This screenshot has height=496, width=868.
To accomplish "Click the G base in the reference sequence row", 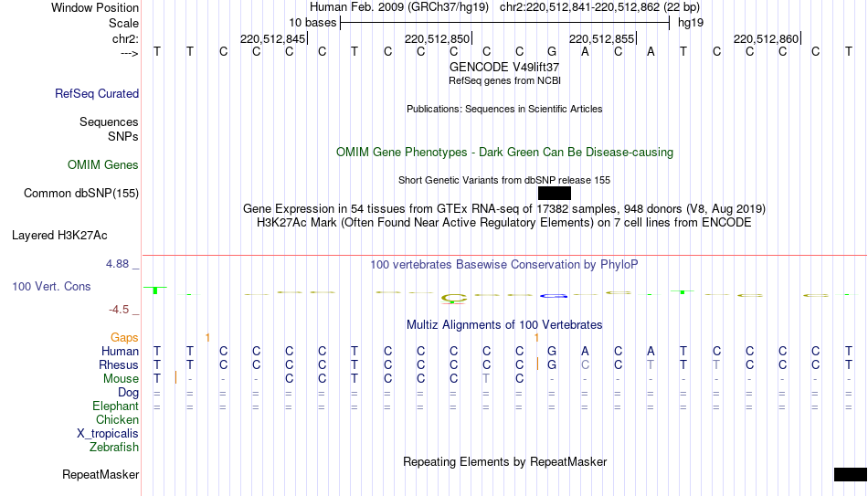I will pyautogui.click(x=552, y=51).
